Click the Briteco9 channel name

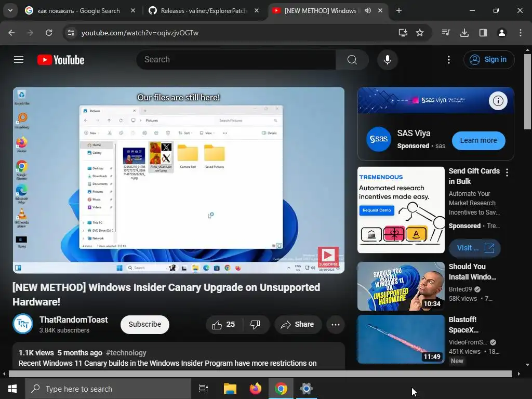[460, 289]
